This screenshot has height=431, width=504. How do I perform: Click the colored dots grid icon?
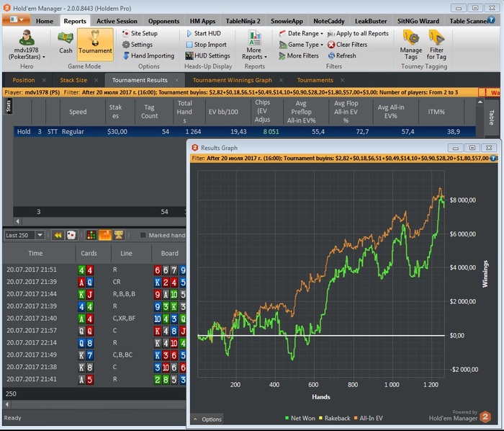(91, 235)
